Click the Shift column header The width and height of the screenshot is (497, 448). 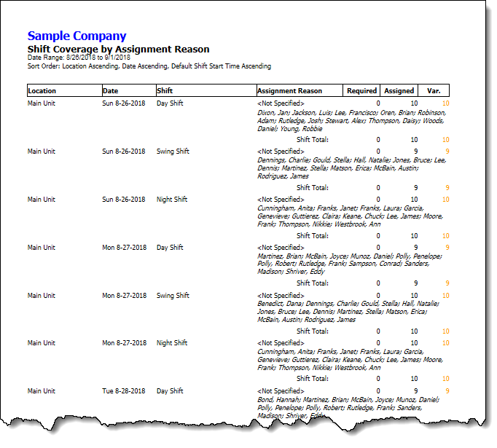(206, 90)
